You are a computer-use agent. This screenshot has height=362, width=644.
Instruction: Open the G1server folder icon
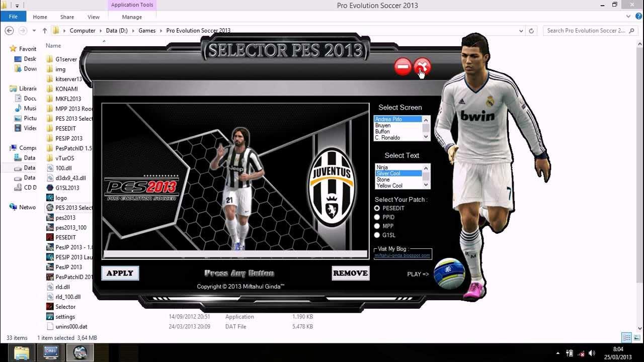pos(50,59)
